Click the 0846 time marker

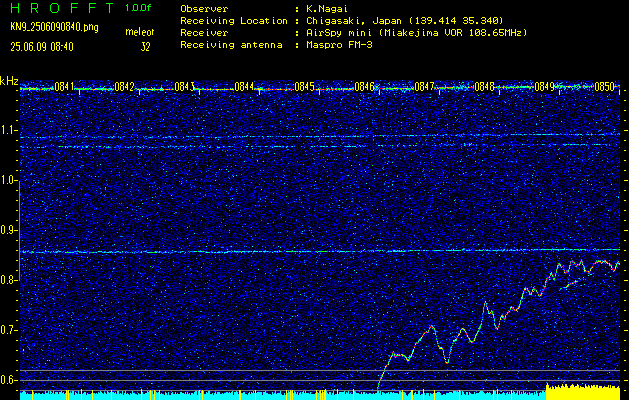coord(365,86)
